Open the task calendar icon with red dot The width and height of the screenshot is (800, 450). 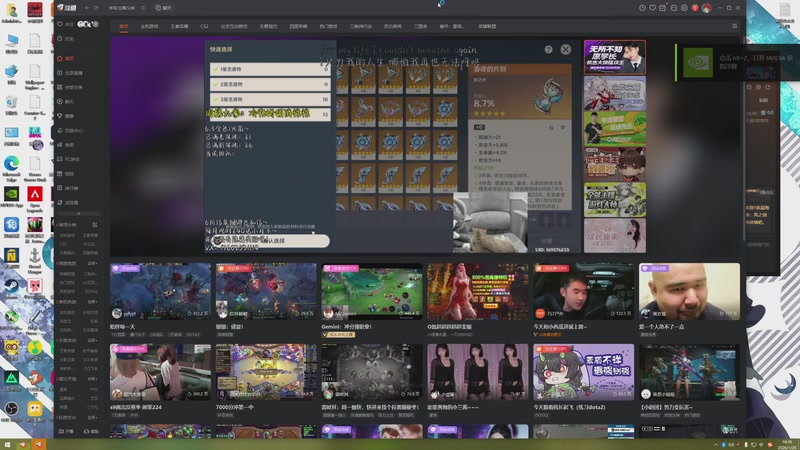[663, 8]
